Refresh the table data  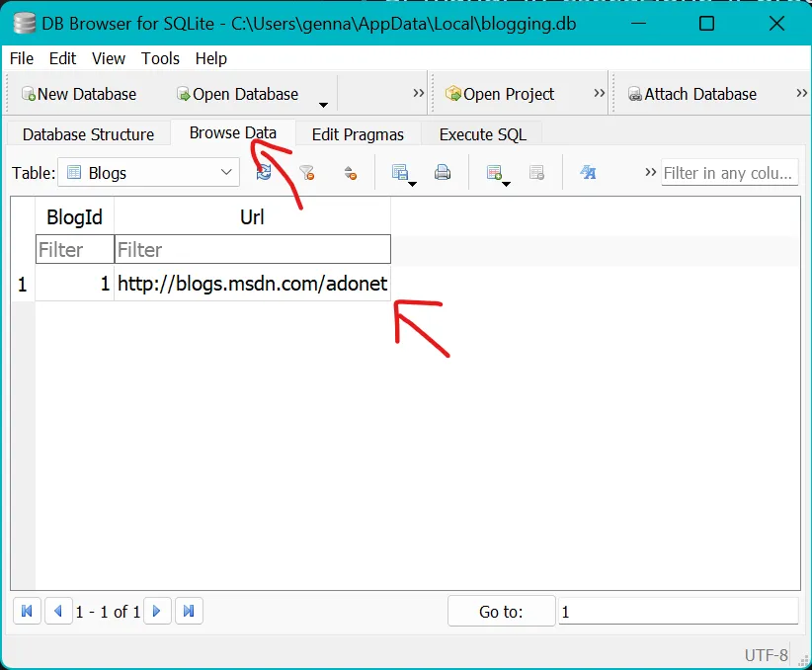click(264, 172)
